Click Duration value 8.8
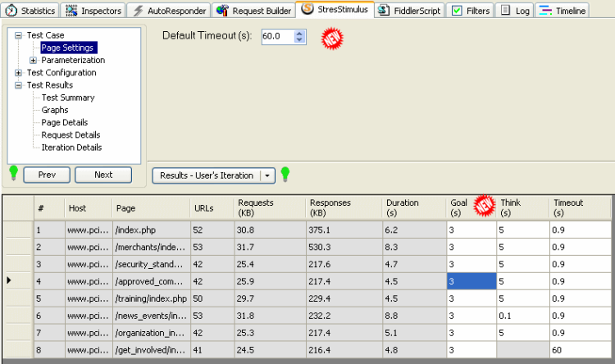 pos(414,316)
